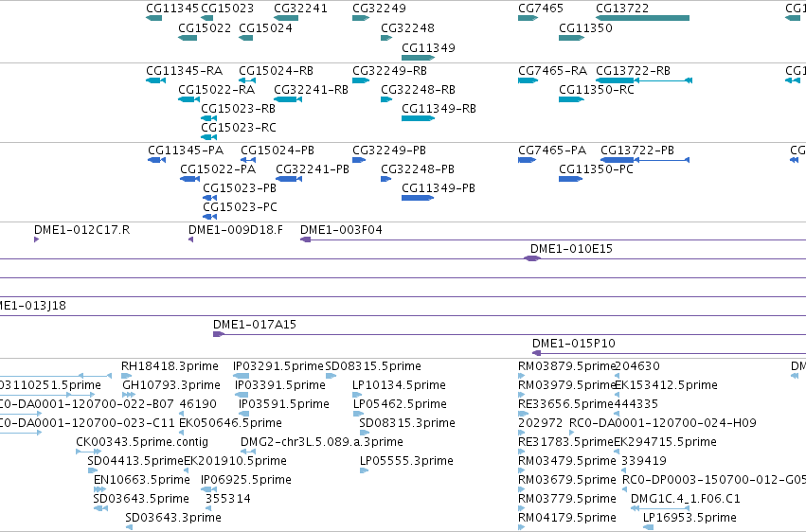Click the CG11345-RA transcript glyph
This screenshot has height=532, width=806.
tap(155, 80)
